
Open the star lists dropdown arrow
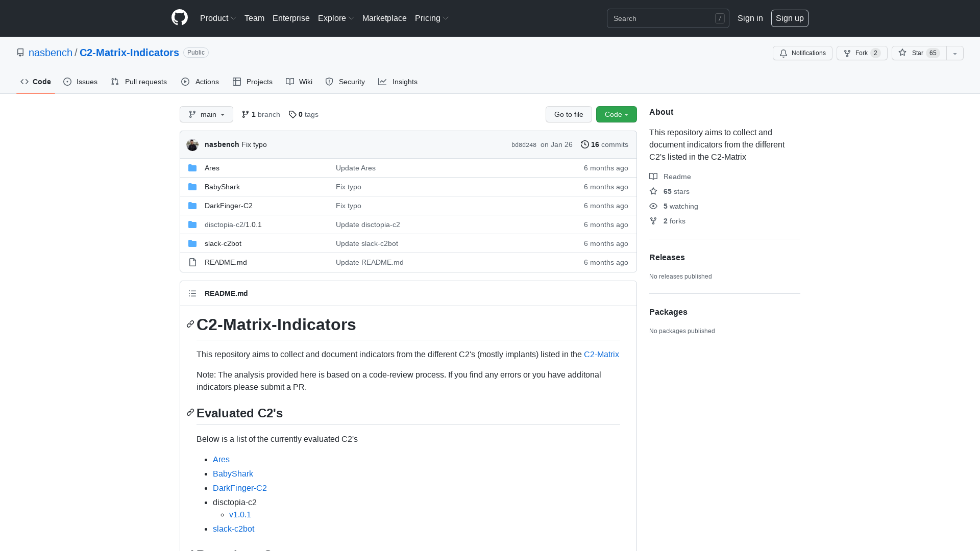[x=955, y=53]
